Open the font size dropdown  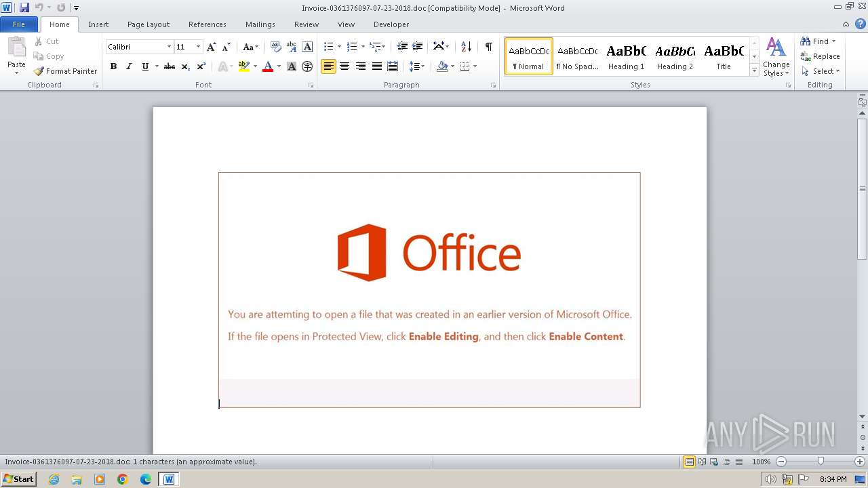pos(198,47)
